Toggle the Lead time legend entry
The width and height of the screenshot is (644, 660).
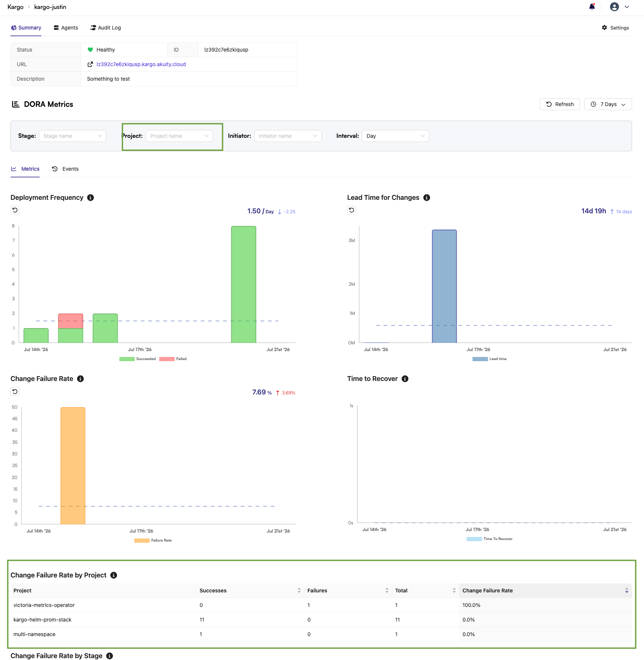coord(489,359)
